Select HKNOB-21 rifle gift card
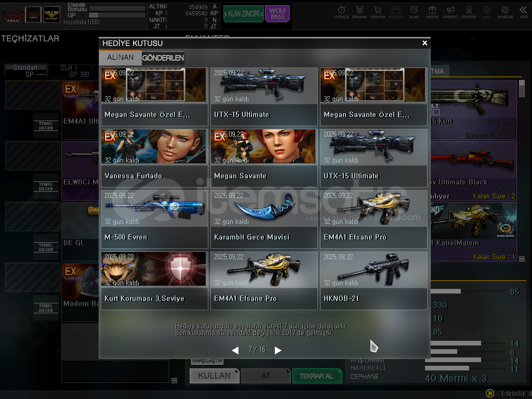This screenshot has width=532, height=399. [x=374, y=281]
